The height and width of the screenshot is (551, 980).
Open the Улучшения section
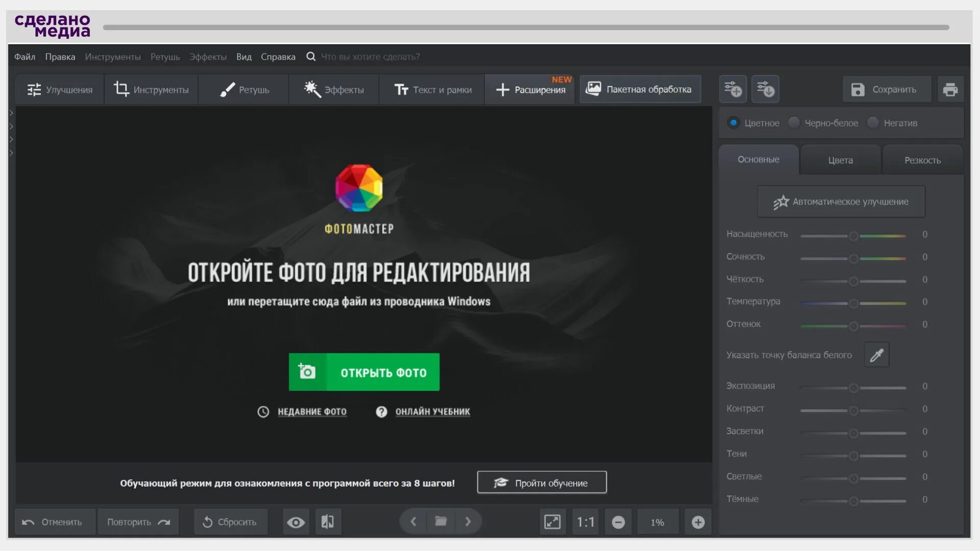[60, 90]
